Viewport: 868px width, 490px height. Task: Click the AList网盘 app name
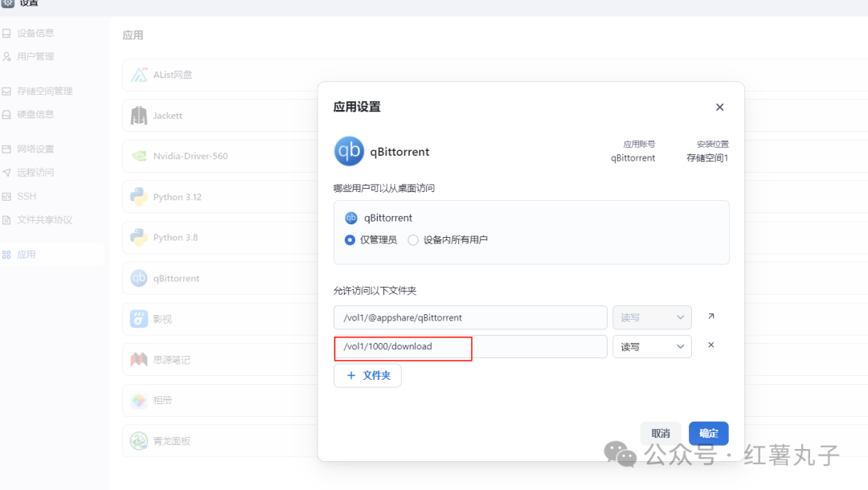click(173, 75)
